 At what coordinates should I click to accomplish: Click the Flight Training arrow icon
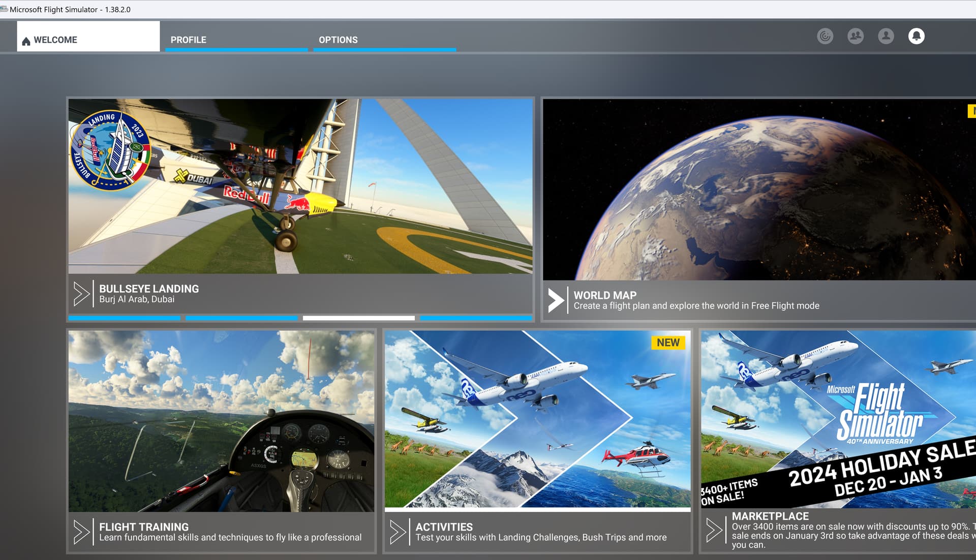coord(81,532)
